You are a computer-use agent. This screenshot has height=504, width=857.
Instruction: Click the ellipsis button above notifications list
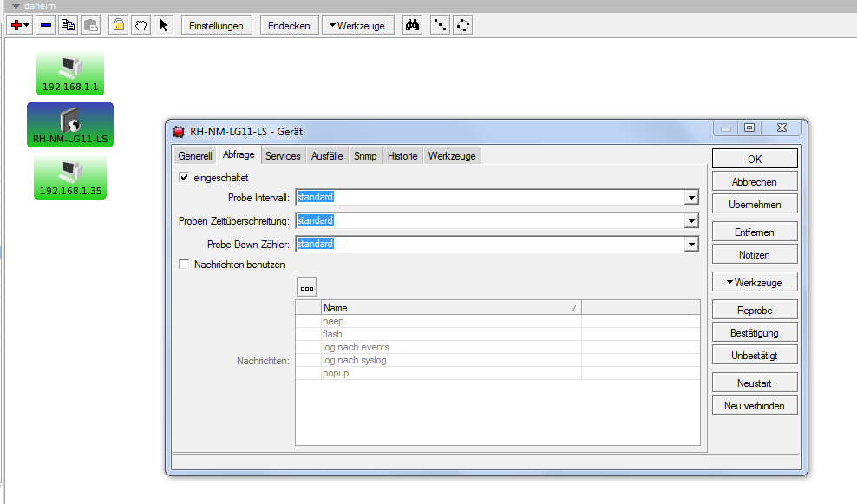[x=306, y=287]
